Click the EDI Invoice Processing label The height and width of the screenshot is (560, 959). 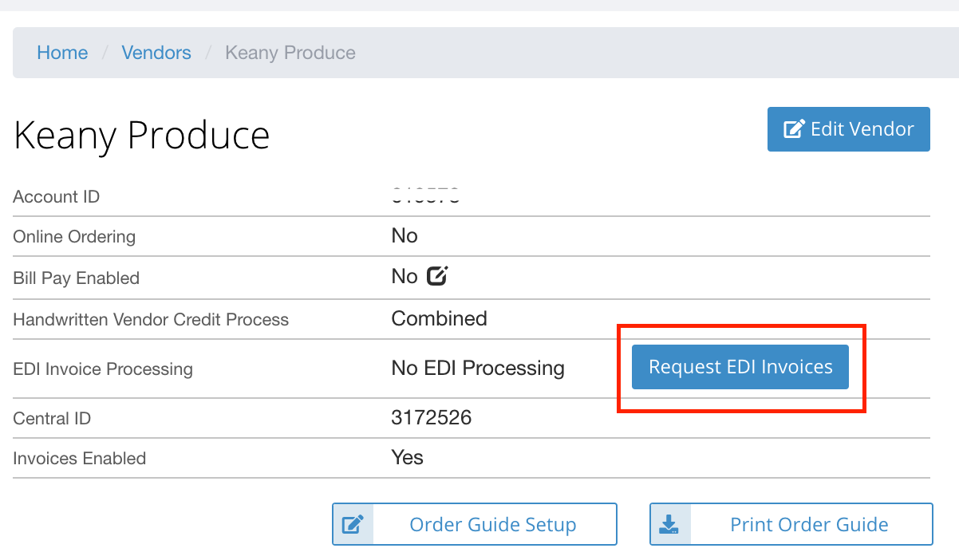click(x=103, y=369)
